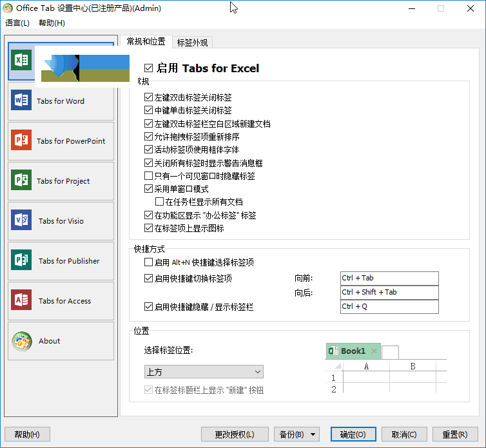This screenshot has height=448, width=486.
Task: Open Tabs for PowerPoint icon
Action: click(21, 140)
